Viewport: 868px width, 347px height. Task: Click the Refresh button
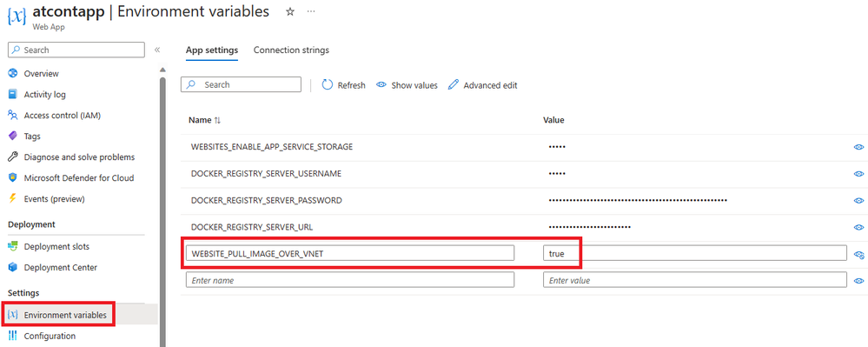click(x=343, y=85)
